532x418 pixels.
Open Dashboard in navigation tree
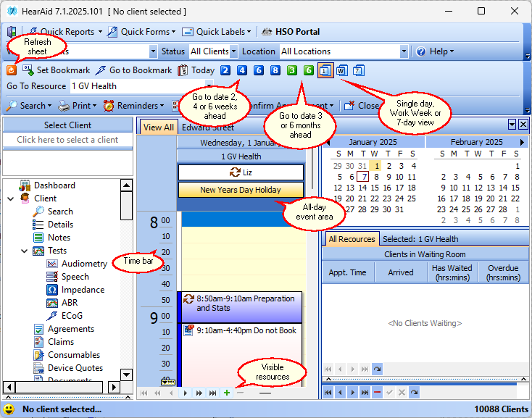click(54, 185)
